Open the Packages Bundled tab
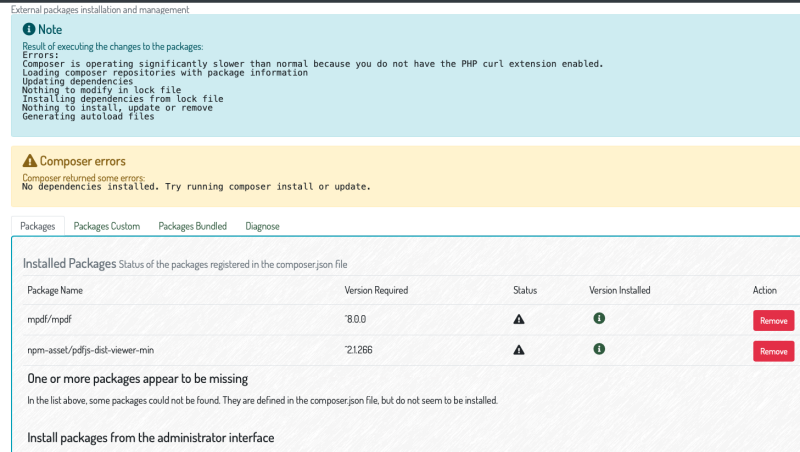Screen dimensions: 800x452 pyautogui.click(x=192, y=226)
